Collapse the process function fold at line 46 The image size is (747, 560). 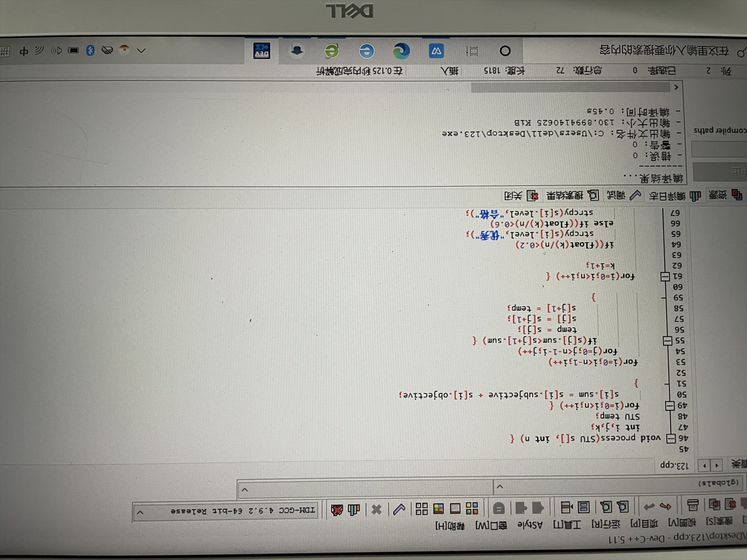click(x=671, y=439)
